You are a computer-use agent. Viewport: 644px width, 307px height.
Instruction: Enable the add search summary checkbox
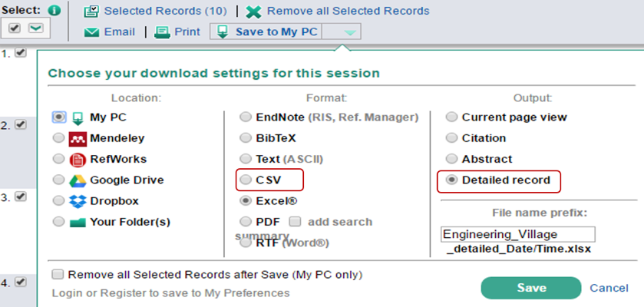[294, 222]
